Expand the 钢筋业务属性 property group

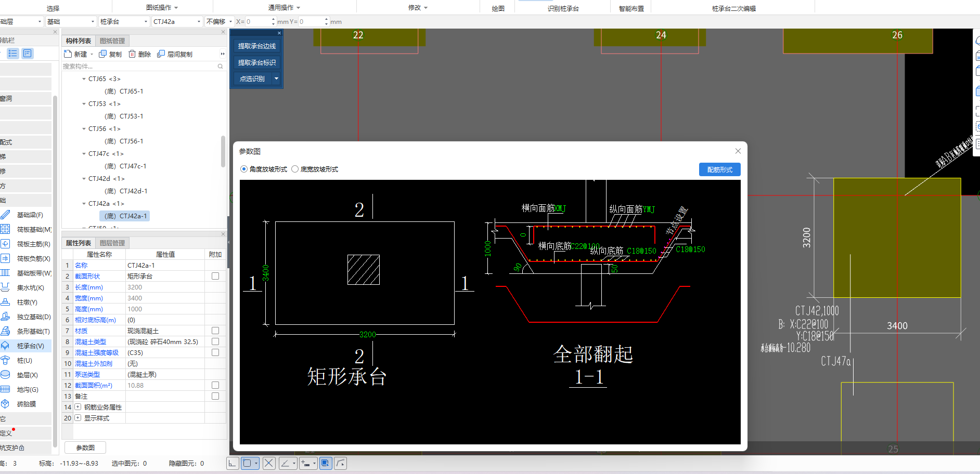click(x=78, y=407)
